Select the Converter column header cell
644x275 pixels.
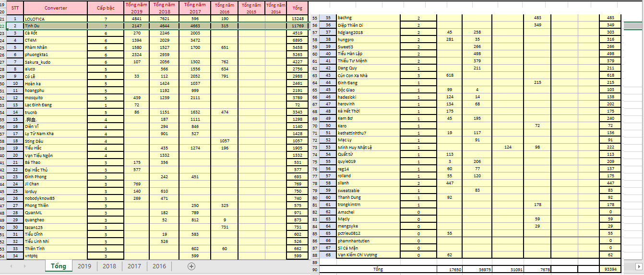coord(56,8)
